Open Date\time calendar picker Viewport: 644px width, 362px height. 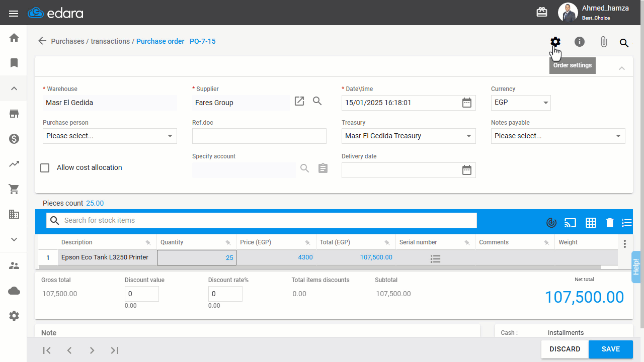coord(467,103)
